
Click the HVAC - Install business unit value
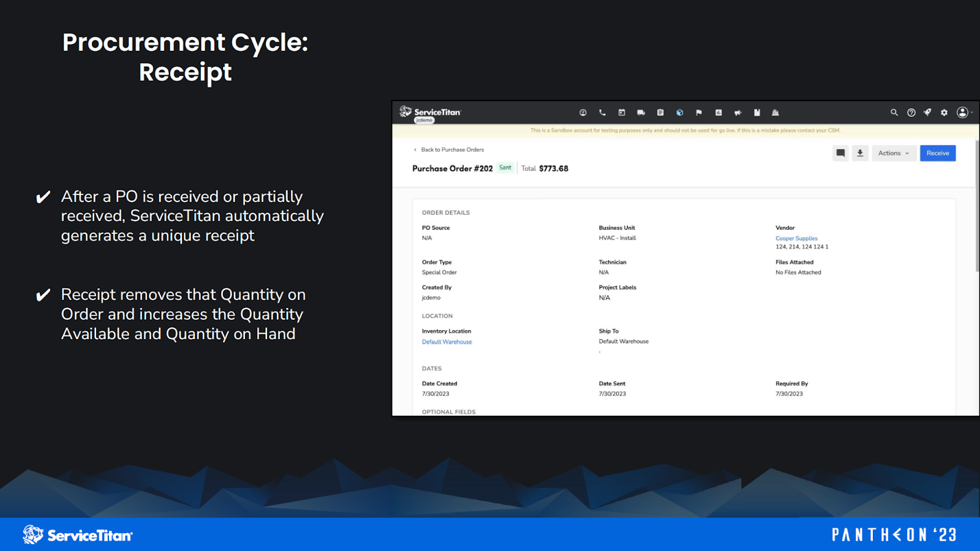click(617, 238)
